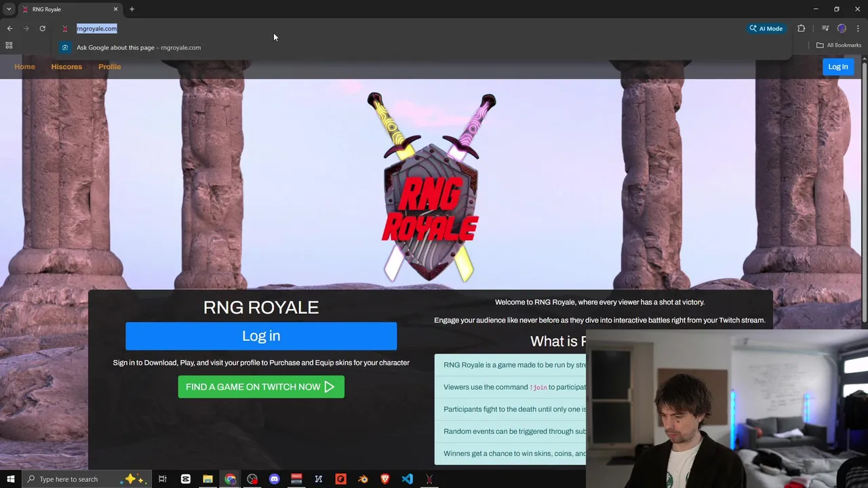Open CapCut from the taskbar

tap(185, 479)
